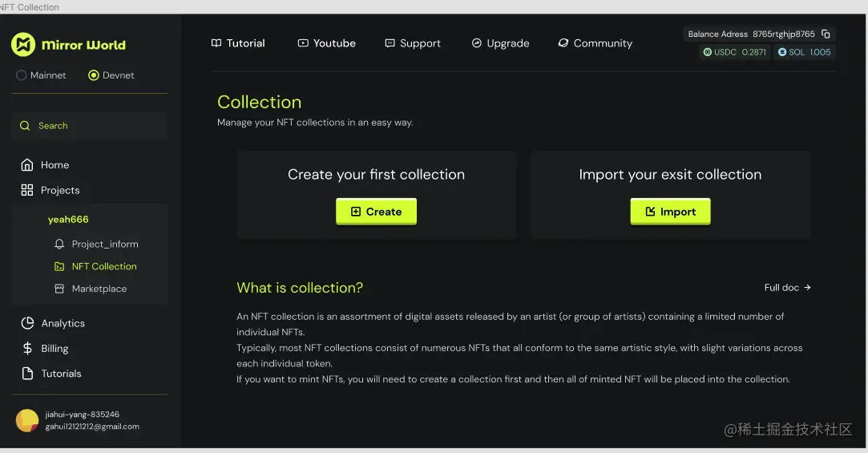Open the Upgrade link in top bar
The height and width of the screenshot is (453, 868).
click(x=508, y=43)
